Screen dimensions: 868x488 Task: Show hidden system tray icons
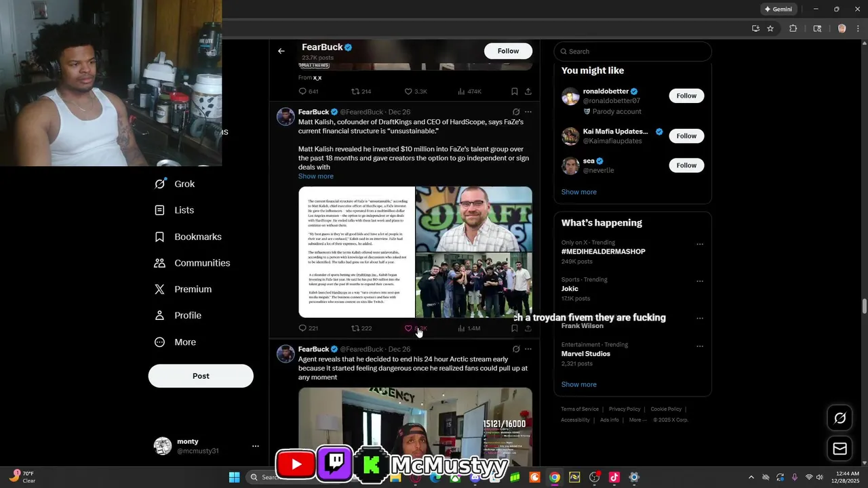[751, 477]
